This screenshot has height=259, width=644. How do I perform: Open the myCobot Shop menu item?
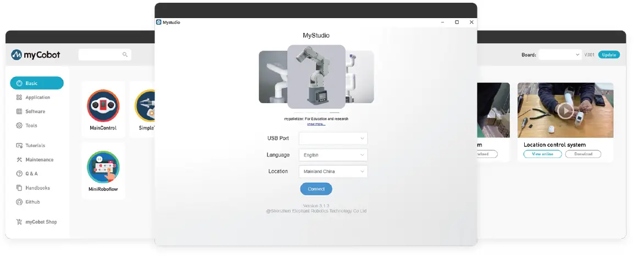coord(37,222)
